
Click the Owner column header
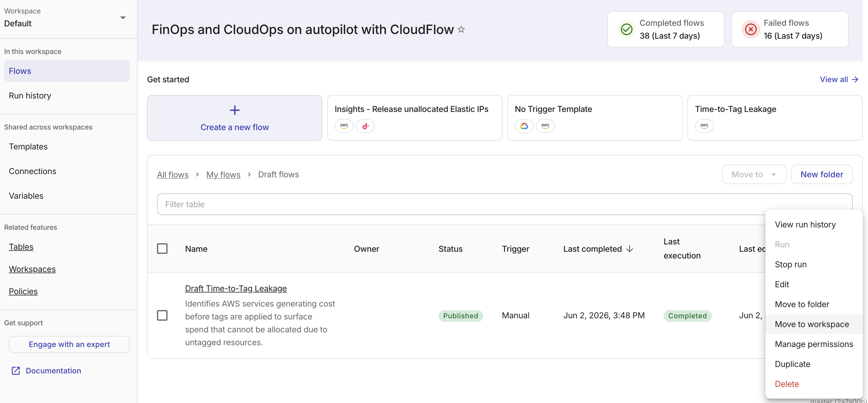(367, 249)
